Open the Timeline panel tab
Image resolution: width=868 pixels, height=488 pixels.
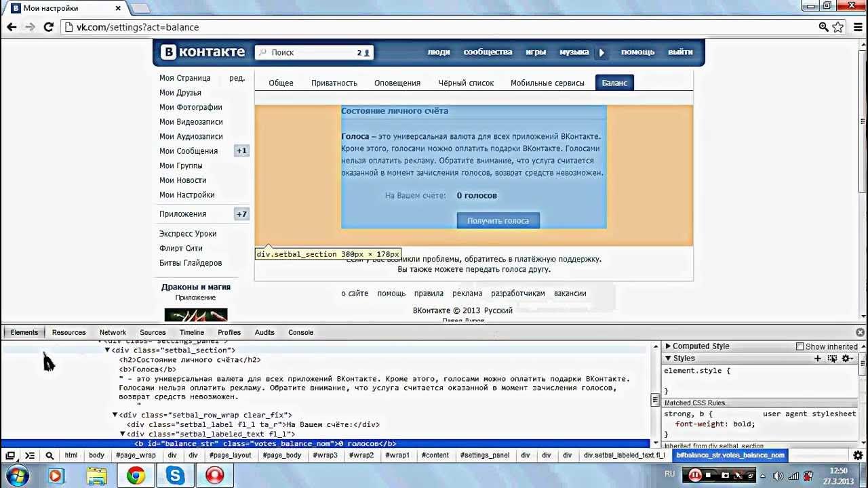point(192,332)
